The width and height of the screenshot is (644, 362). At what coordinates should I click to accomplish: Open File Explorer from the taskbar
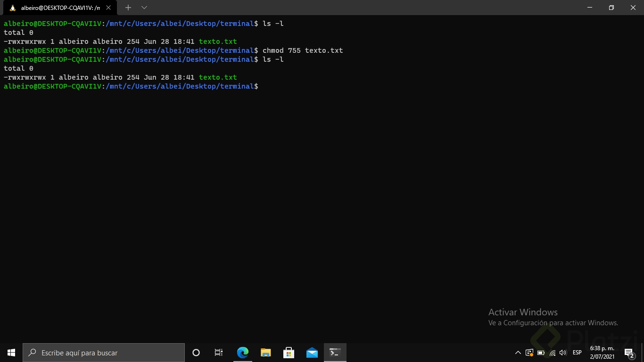pyautogui.click(x=266, y=353)
